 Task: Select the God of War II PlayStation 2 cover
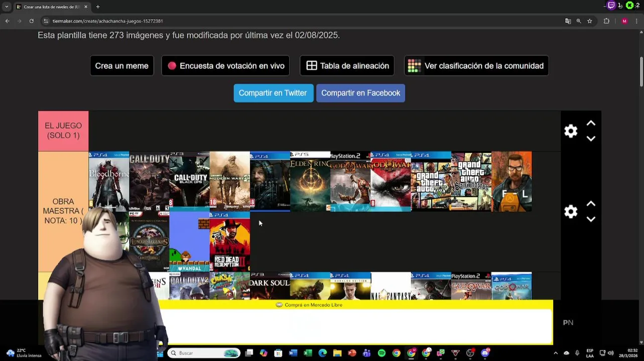tap(350, 182)
